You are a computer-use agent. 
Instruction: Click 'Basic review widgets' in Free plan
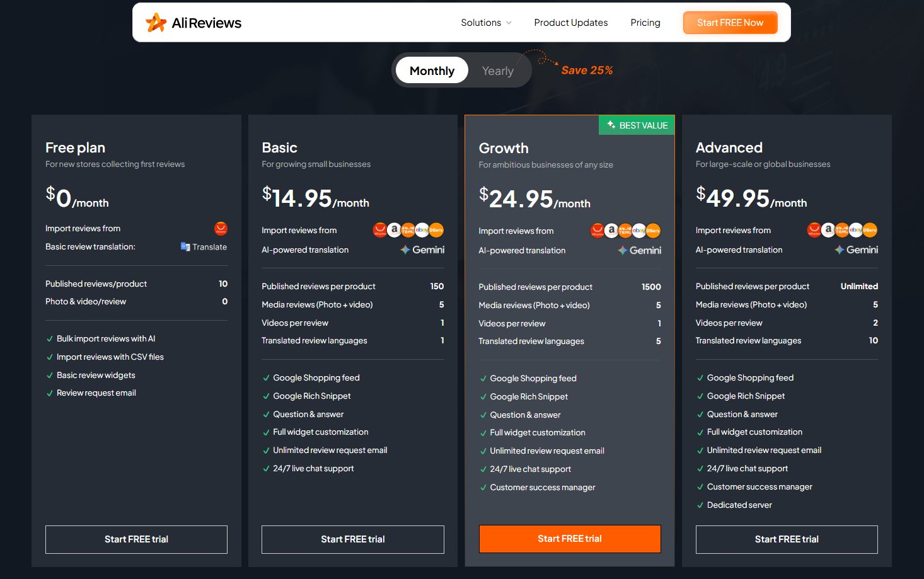click(x=96, y=375)
